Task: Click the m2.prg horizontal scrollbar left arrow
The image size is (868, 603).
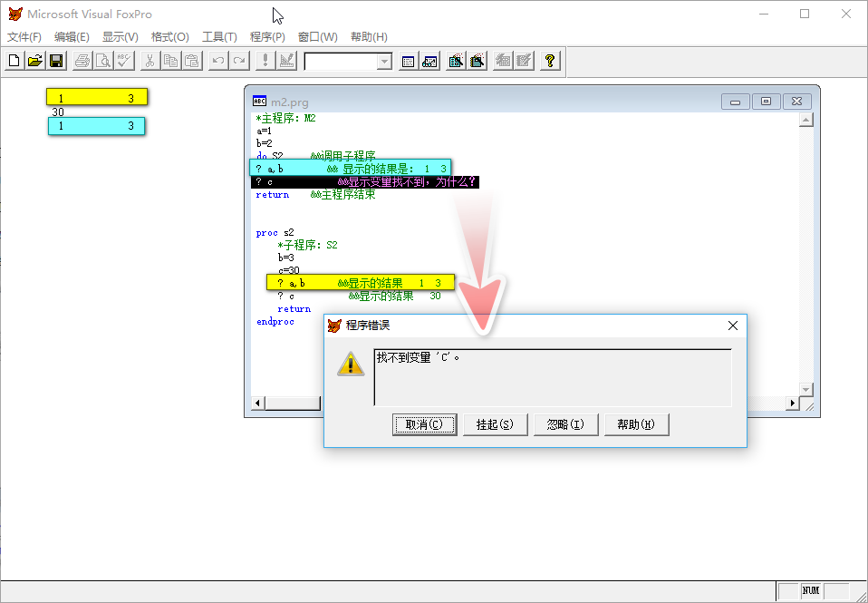Action: click(x=258, y=403)
